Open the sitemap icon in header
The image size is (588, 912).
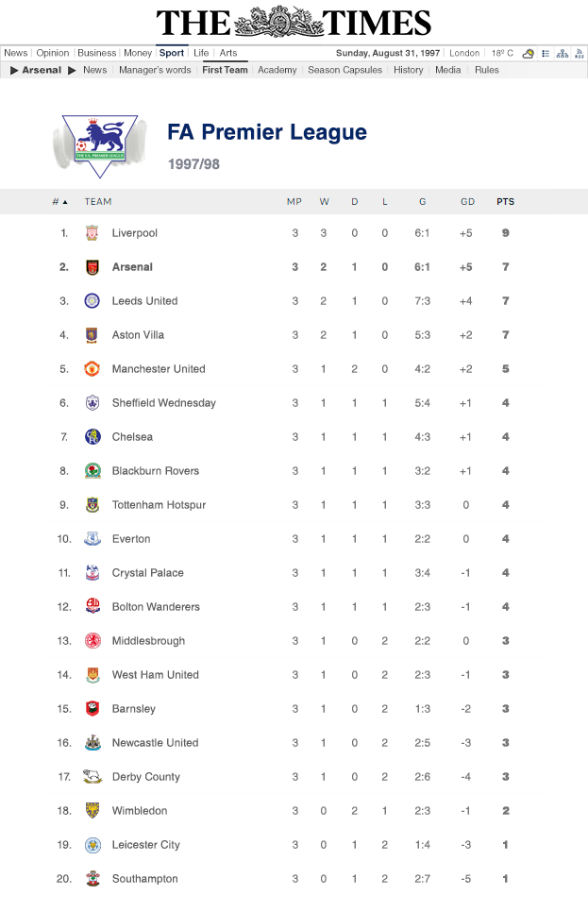pyautogui.click(x=563, y=54)
